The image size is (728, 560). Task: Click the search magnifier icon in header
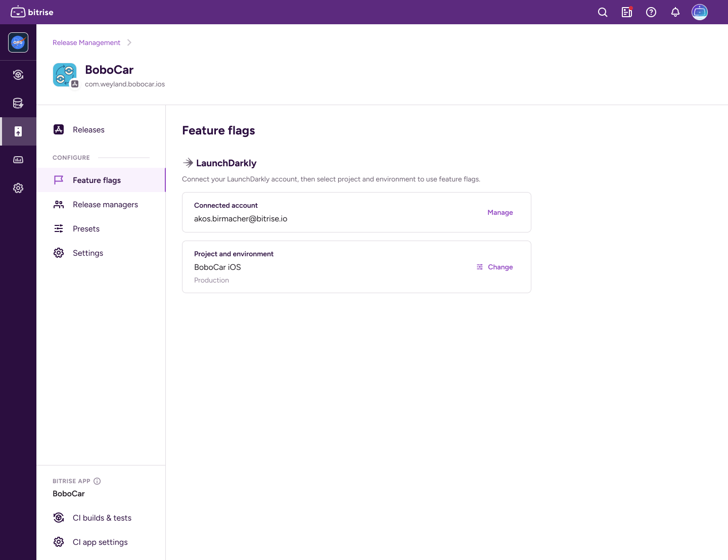[603, 12]
